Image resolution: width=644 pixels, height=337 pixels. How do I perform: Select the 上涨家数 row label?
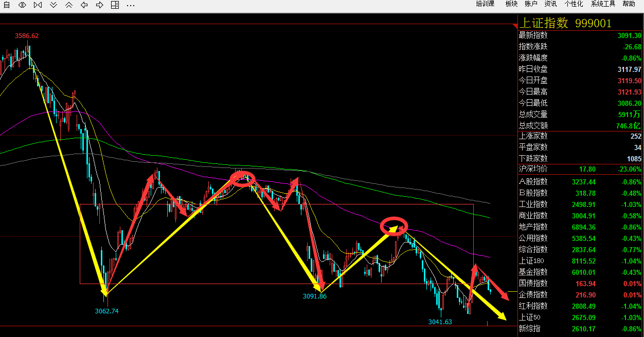pyautogui.click(x=533, y=136)
